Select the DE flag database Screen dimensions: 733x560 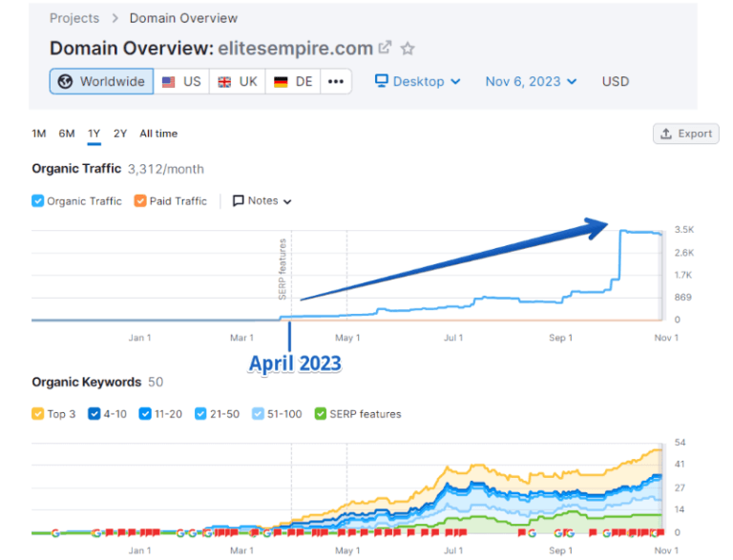pyautogui.click(x=293, y=81)
